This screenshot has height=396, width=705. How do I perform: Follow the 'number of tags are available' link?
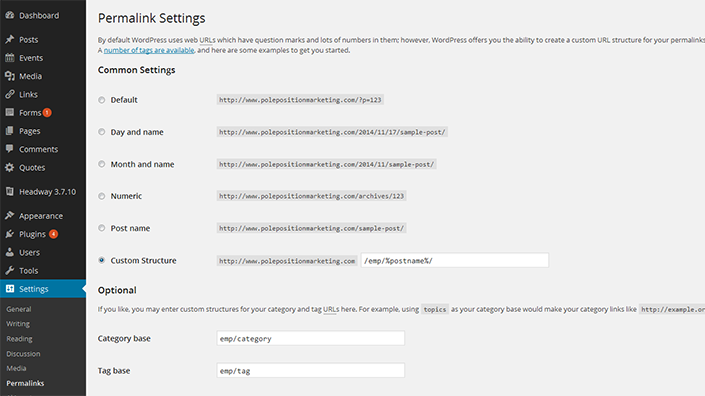(x=149, y=50)
